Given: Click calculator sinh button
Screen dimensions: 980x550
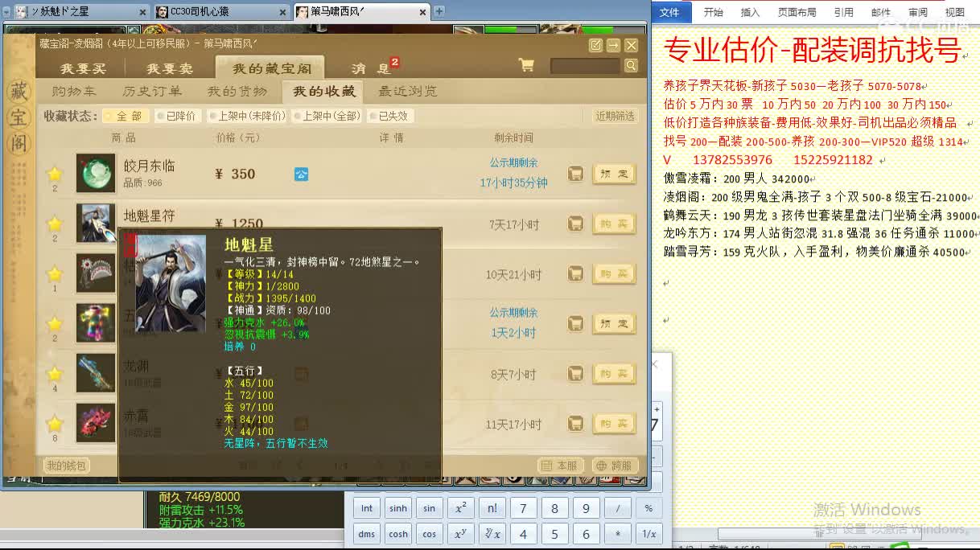Looking at the screenshot, I should (x=398, y=508).
